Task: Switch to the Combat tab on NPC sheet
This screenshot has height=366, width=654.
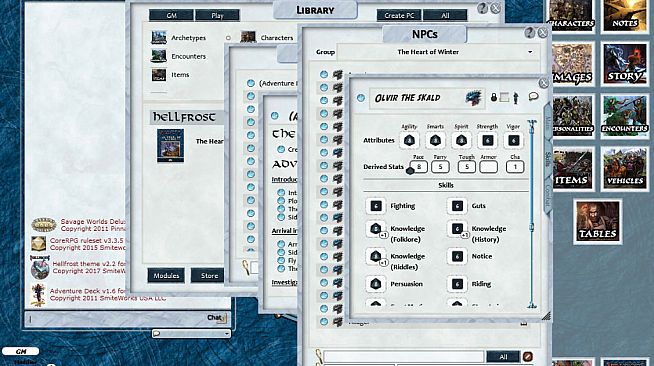Action: [547, 195]
